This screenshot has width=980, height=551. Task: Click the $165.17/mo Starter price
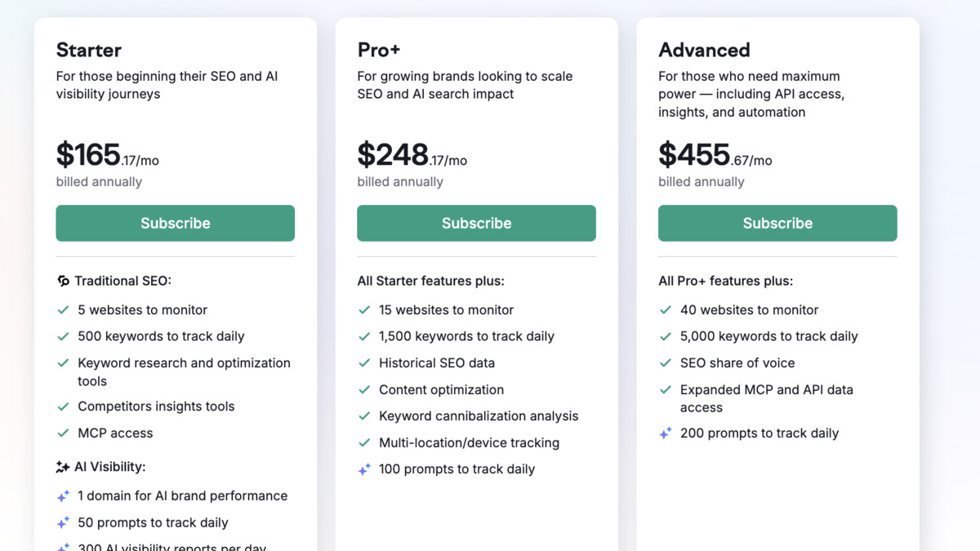pyautogui.click(x=107, y=155)
